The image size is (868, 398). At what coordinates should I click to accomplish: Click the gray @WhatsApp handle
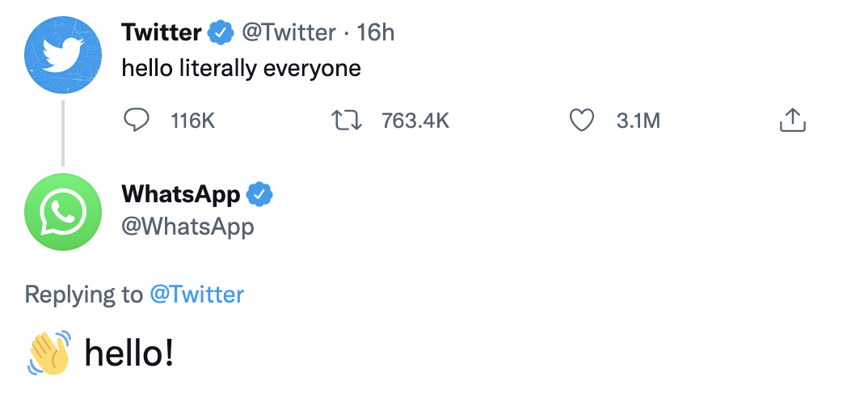click(x=188, y=226)
